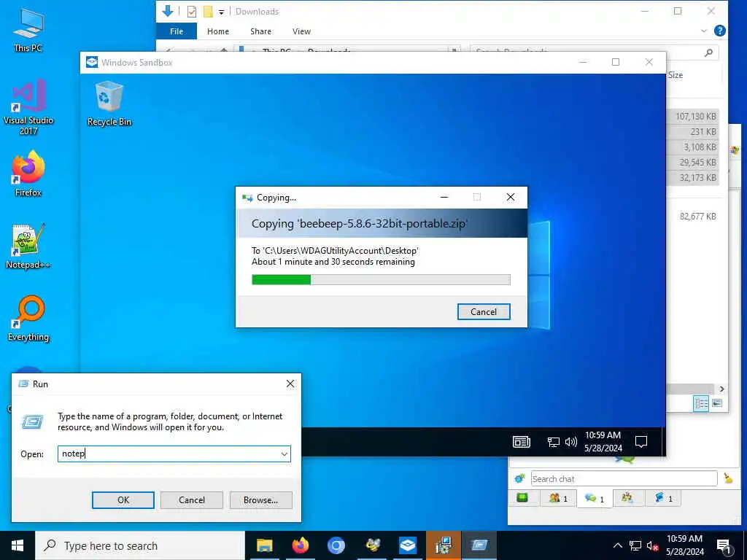
Task: Close the Run dialog
Action: click(290, 384)
